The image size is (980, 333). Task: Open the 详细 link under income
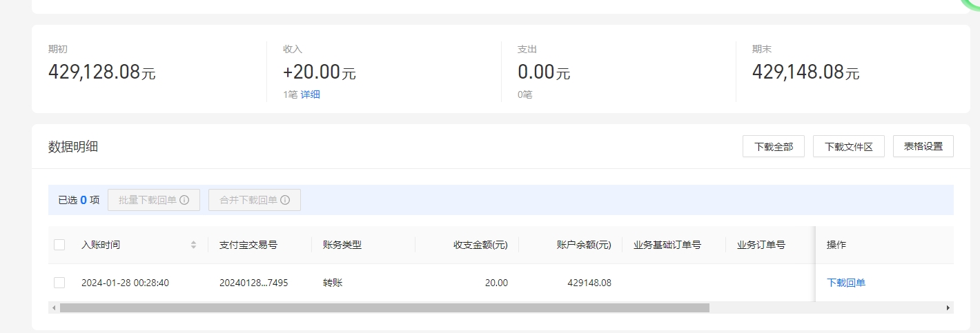[x=310, y=94]
